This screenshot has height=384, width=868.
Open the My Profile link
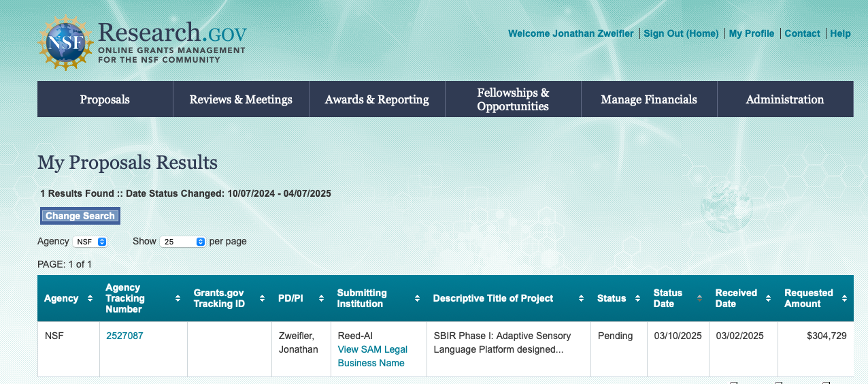pos(752,33)
